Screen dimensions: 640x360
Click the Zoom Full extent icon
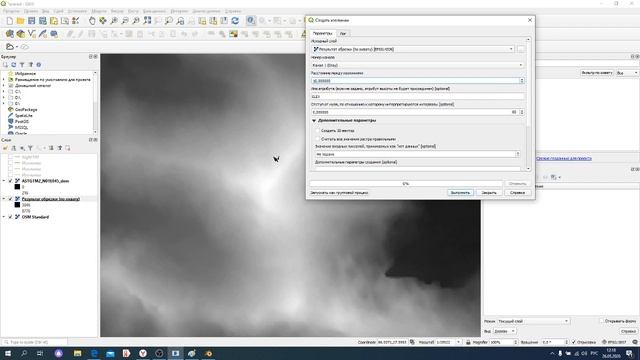pyautogui.click(x=147, y=21)
